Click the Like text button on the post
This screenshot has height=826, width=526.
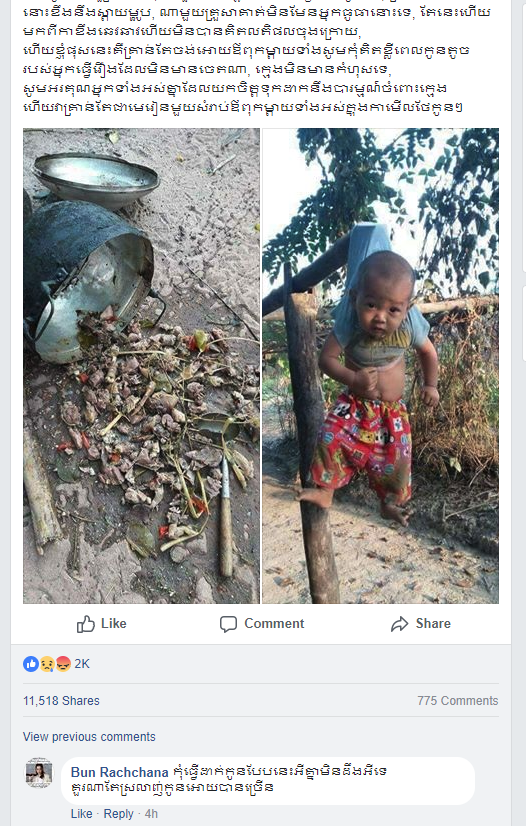click(x=113, y=624)
